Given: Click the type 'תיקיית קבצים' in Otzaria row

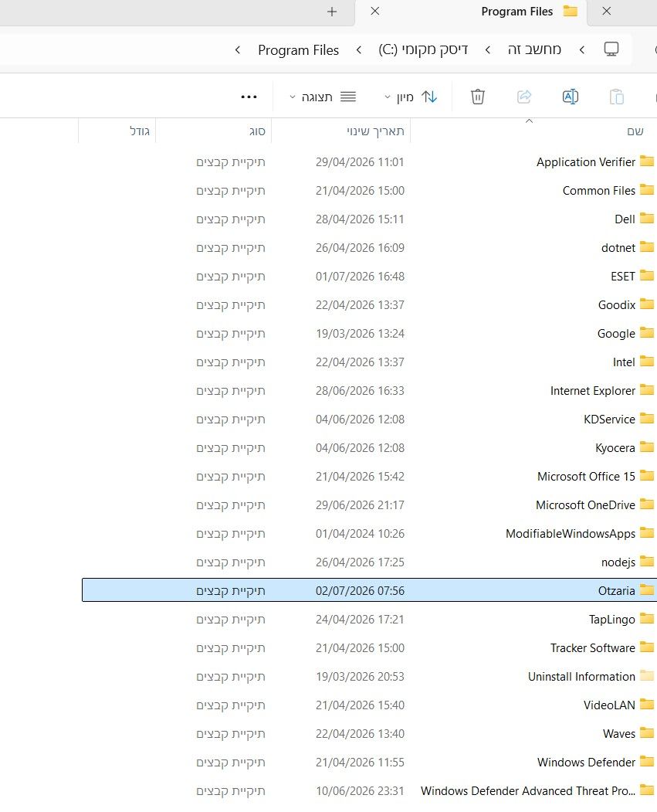Looking at the screenshot, I should click(231, 591).
